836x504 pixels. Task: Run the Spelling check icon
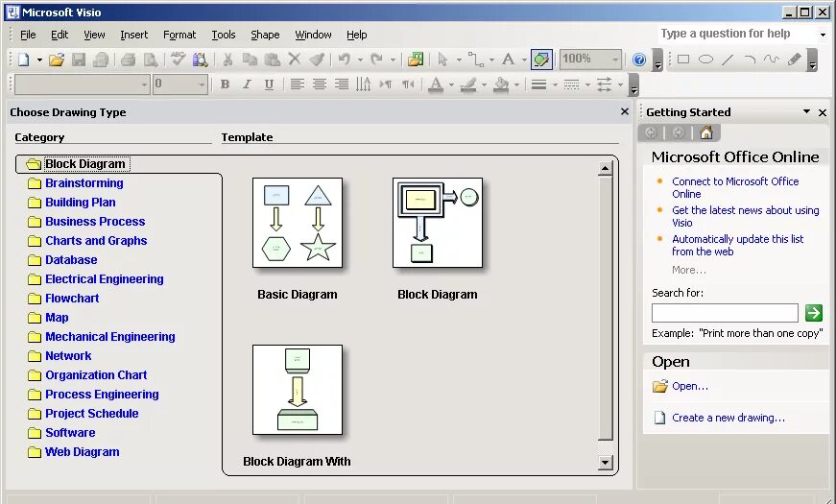click(179, 60)
